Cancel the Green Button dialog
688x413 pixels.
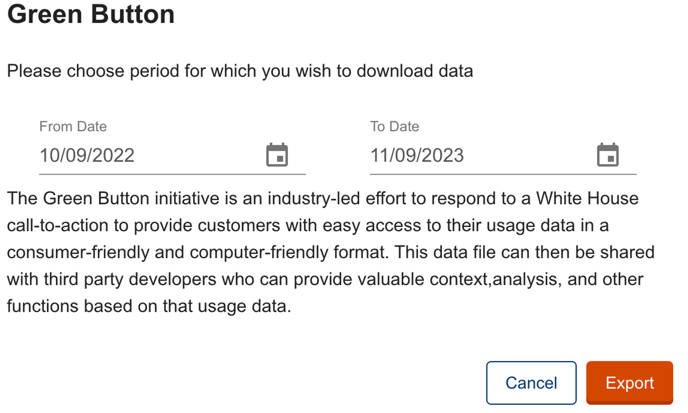point(531,383)
